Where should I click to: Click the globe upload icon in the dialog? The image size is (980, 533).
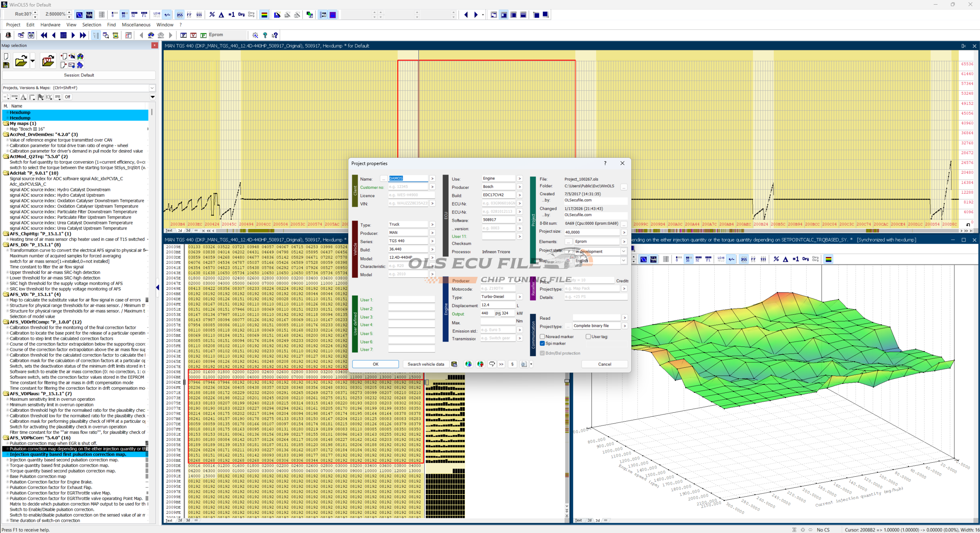[480, 364]
